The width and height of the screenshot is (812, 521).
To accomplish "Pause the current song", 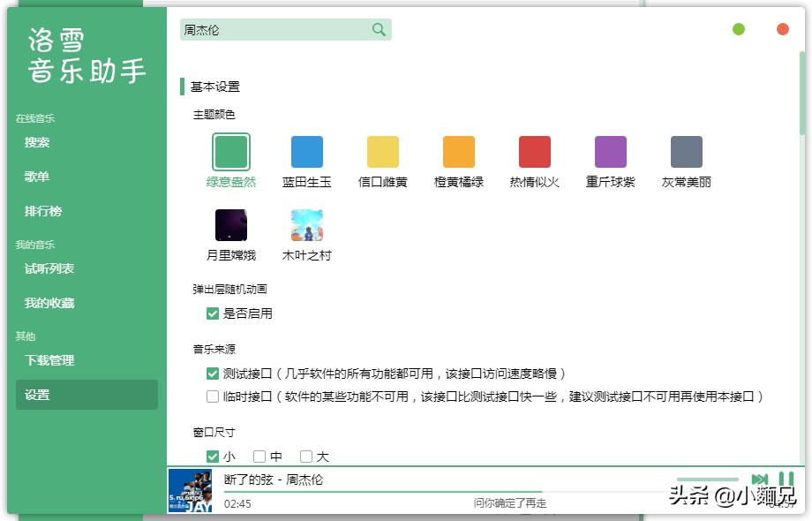I will tap(786, 478).
